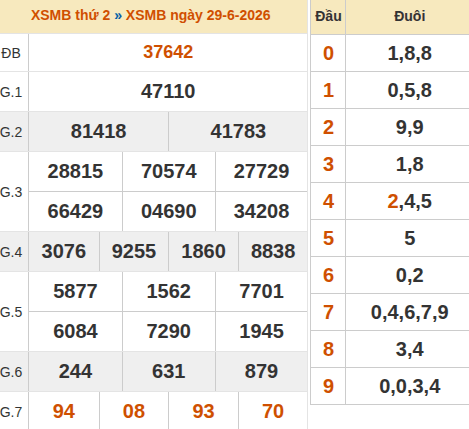Image resolution: width=469 pixels, height=429 pixels.
Task: Open the XSMB thứ 2 link
Action: (x=70, y=15)
